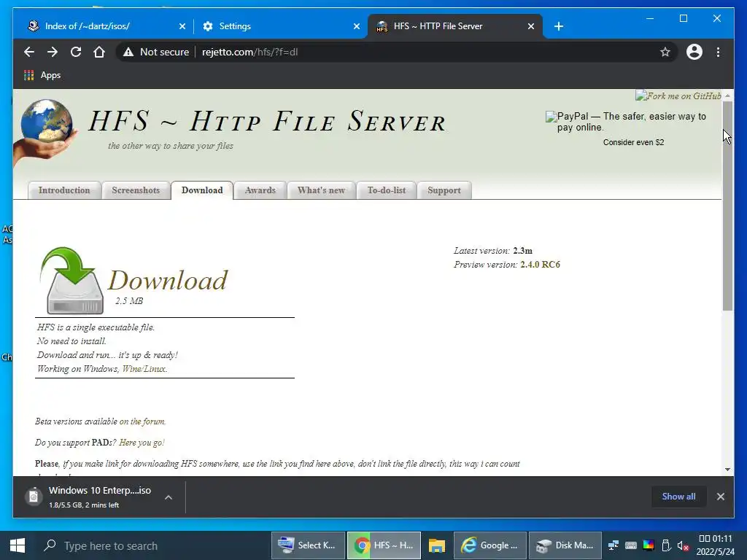The width and height of the screenshot is (747, 560).
Task: Open the What's new tab
Action: (x=321, y=190)
